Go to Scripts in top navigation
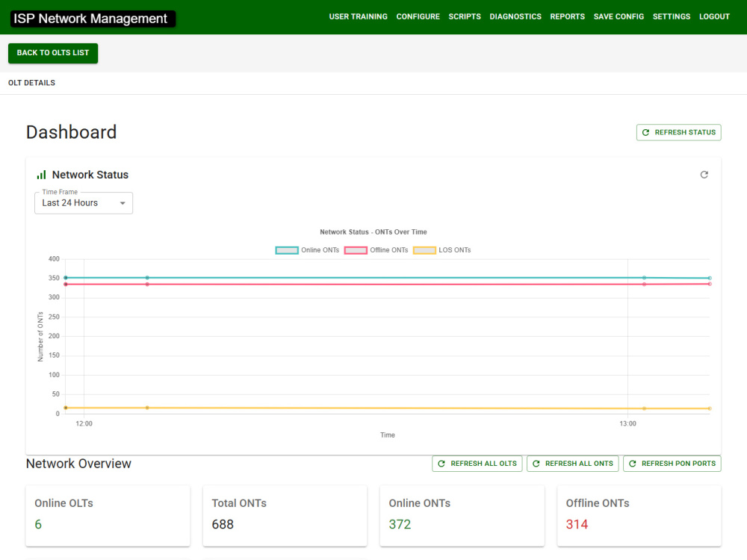The image size is (747, 560). point(465,16)
